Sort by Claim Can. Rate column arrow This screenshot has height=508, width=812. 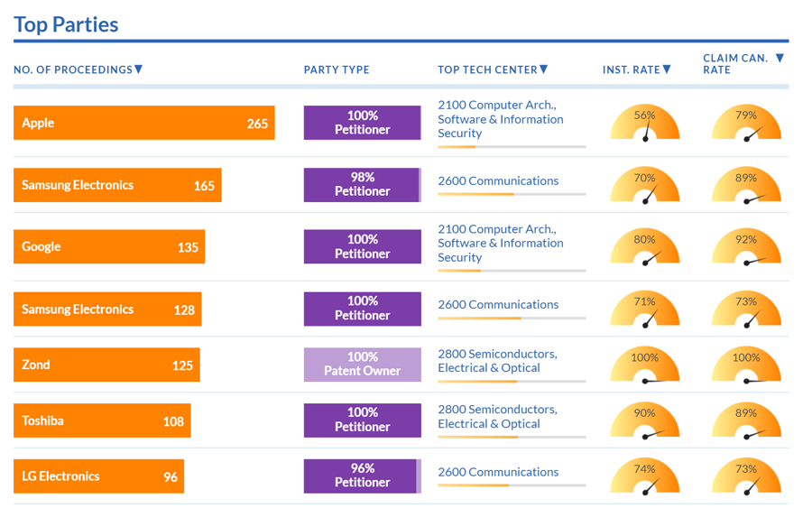pos(780,59)
